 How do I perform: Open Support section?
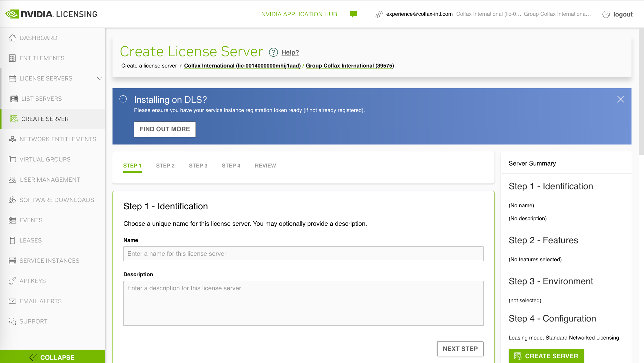pyautogui.click(x=33, y=321)
